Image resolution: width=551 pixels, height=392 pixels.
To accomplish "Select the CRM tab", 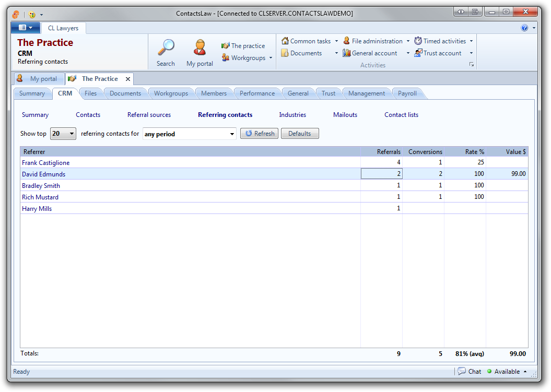I will point(65,93).
